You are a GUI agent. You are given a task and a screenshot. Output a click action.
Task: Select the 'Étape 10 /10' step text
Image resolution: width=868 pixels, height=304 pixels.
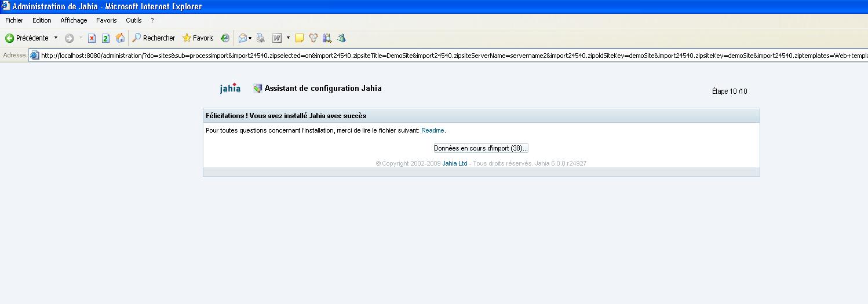click(x=730, y=91)
